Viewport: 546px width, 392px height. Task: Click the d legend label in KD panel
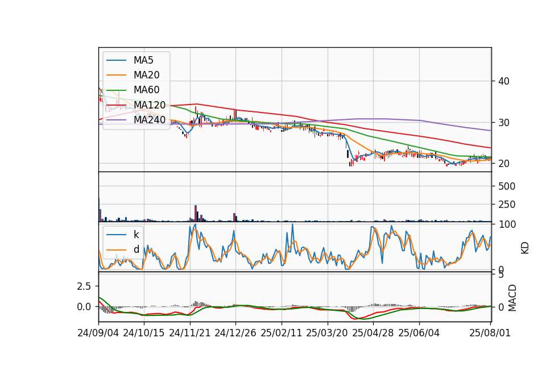[136, 249]
